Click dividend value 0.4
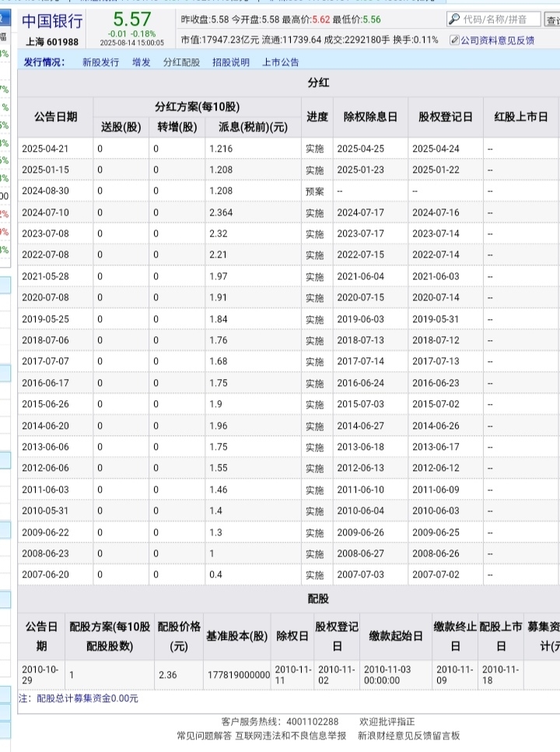 [x=215, y=574]
